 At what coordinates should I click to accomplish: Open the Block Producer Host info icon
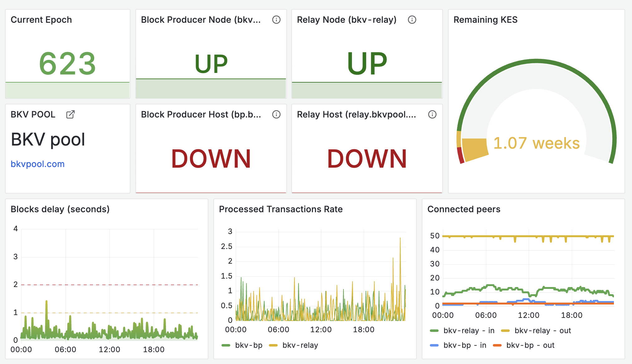[x=276, y=114]
